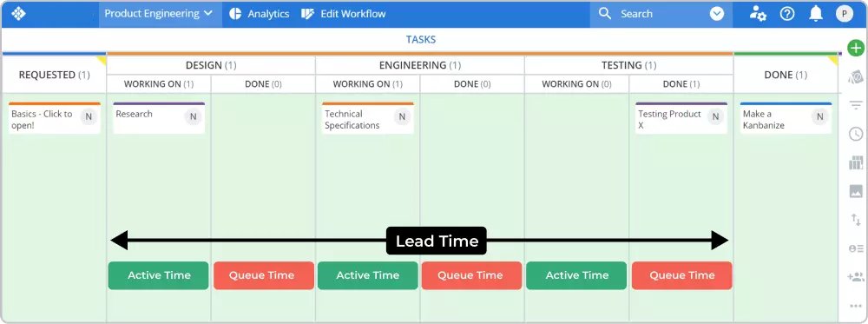Open the notifications bell
Image resolution: width=868 pixels, height=324 pixels.
(815, 14)
